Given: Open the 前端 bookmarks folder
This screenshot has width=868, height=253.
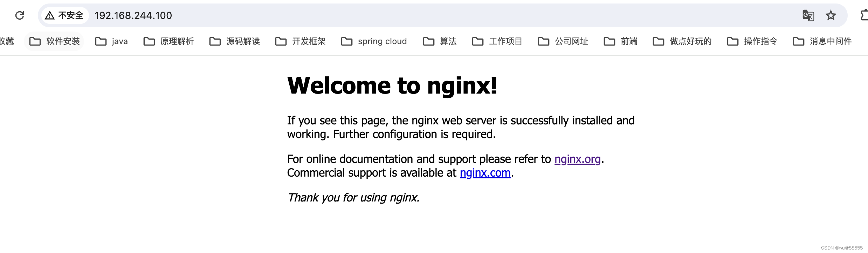Looking at the screenshot, I should coord(621,41).
